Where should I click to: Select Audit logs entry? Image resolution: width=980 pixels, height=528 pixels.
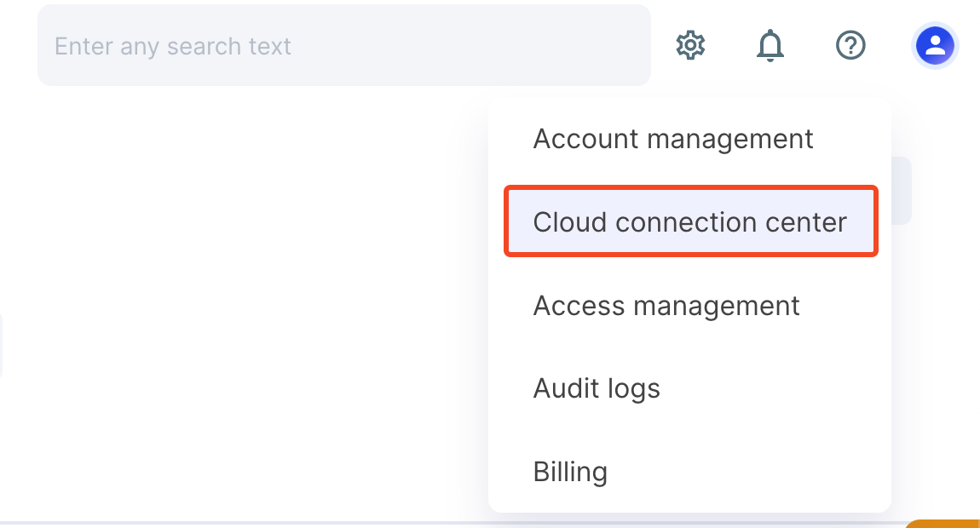597,388
